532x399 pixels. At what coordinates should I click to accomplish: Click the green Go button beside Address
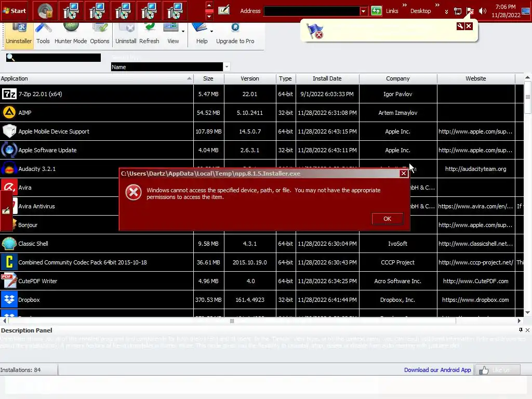pos(376,10)
